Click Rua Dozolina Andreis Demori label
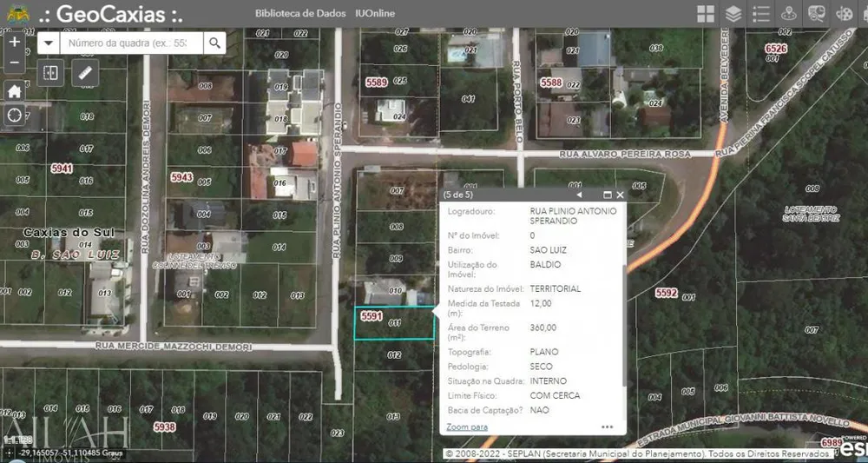Viewport: 868px width, 463px height. coord(146,177)
